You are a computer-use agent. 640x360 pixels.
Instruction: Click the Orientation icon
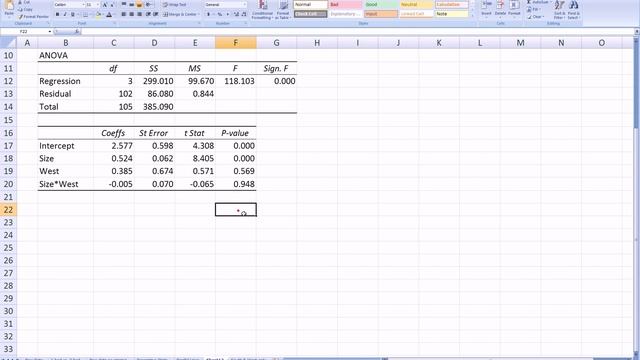(149, 4)
